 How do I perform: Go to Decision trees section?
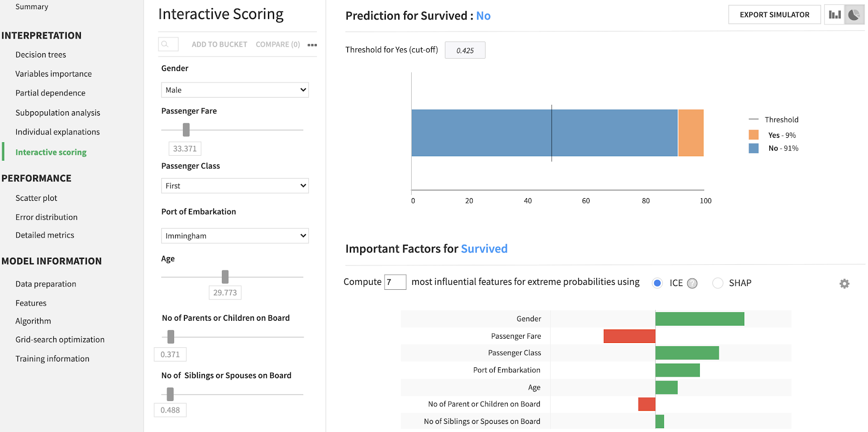coord(41,55)
